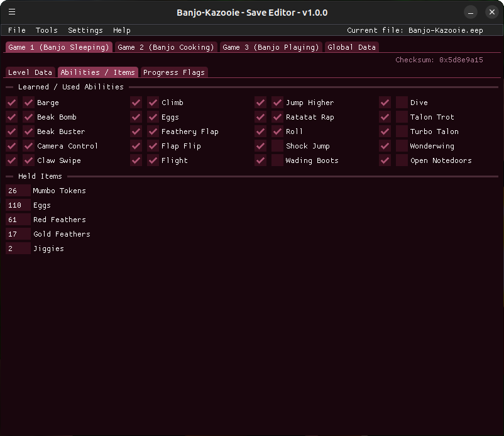Toggle Learned checkbox for Open Notedoors

coord(385,160)
